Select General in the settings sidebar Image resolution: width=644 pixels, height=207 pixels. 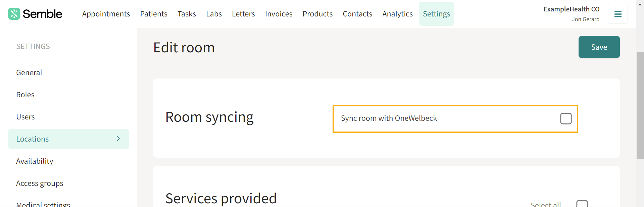click(x=29, y=72)
